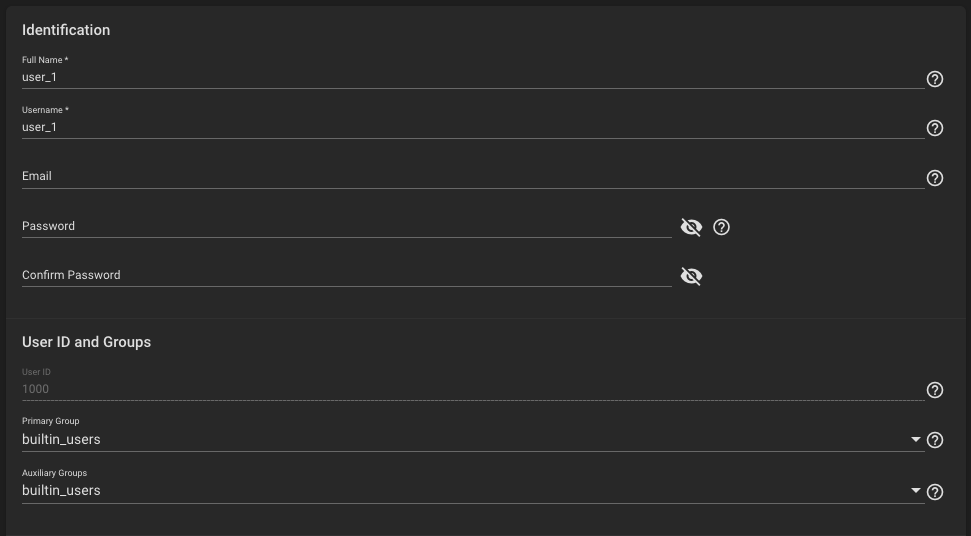The width and height of the screenshot is (971, 536).
Task: View Auxiliary Groups help tooltip
Action: [x=934, y=492]
